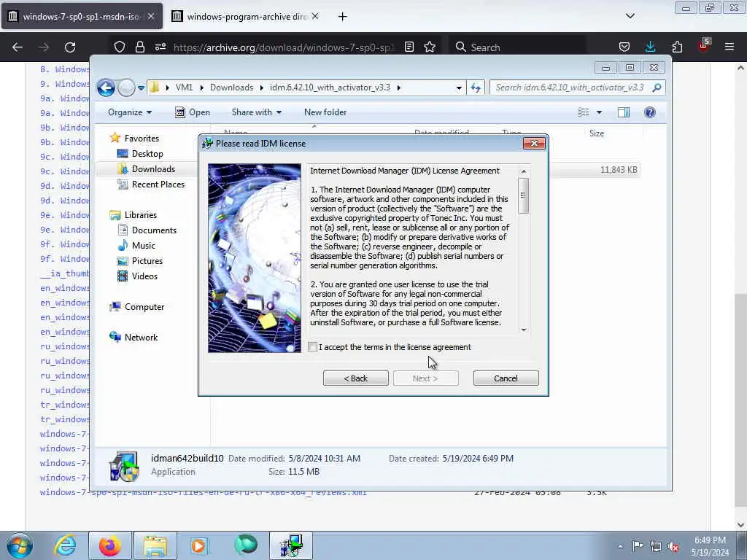Open Videos library in navigation pane

coord(144,276)
